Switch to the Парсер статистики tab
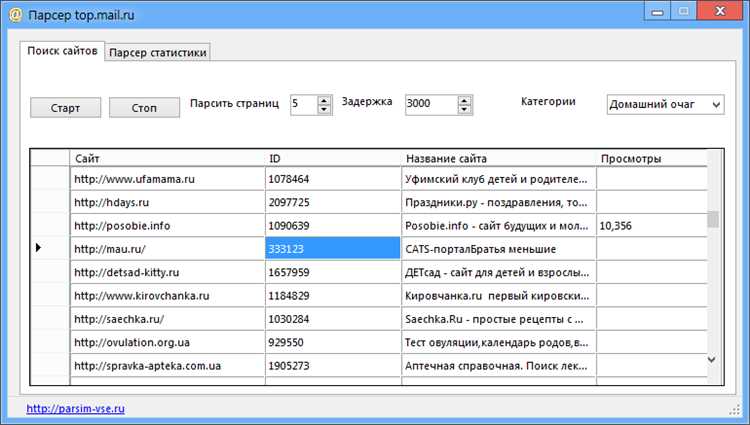 [158, 53]
